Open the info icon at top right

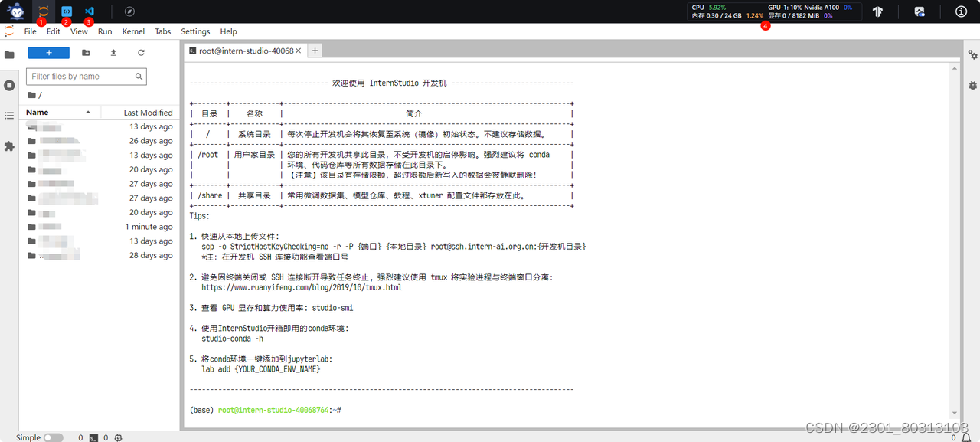pyautogui.click(x=962, y=11)
